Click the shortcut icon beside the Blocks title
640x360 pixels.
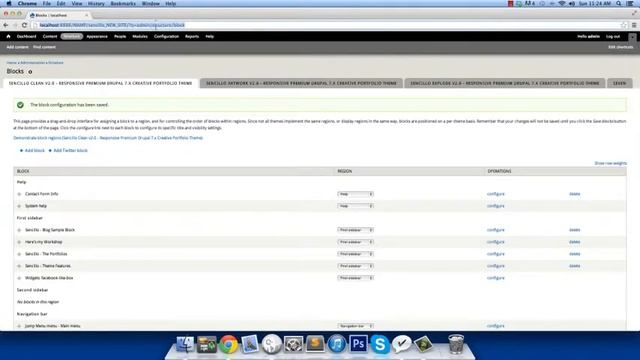point(30,72)
